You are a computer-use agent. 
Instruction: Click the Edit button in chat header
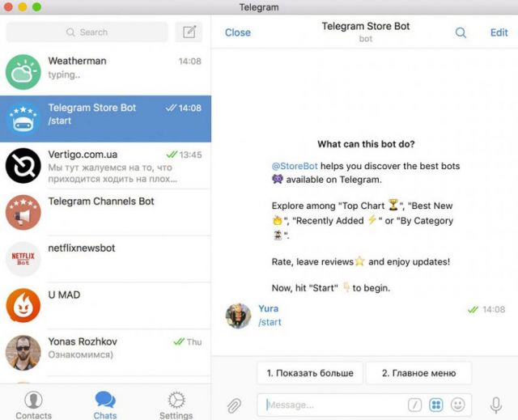point(499,32)
